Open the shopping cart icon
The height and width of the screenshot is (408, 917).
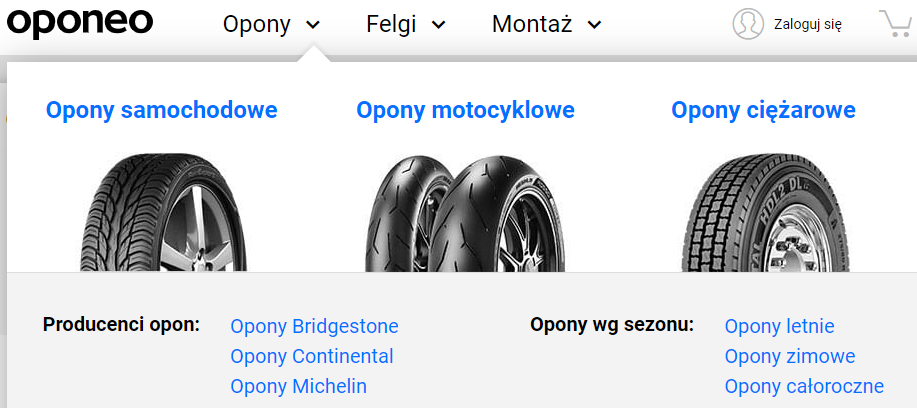895,23
